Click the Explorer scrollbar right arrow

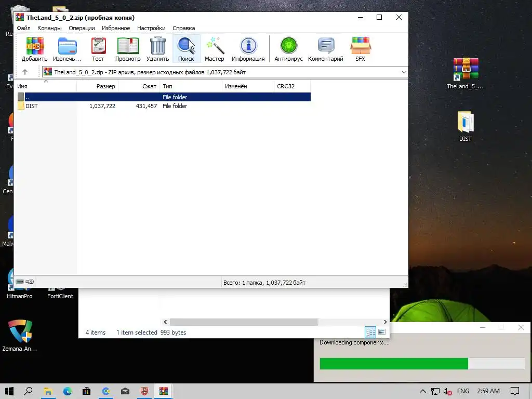(x=385, y=322)
